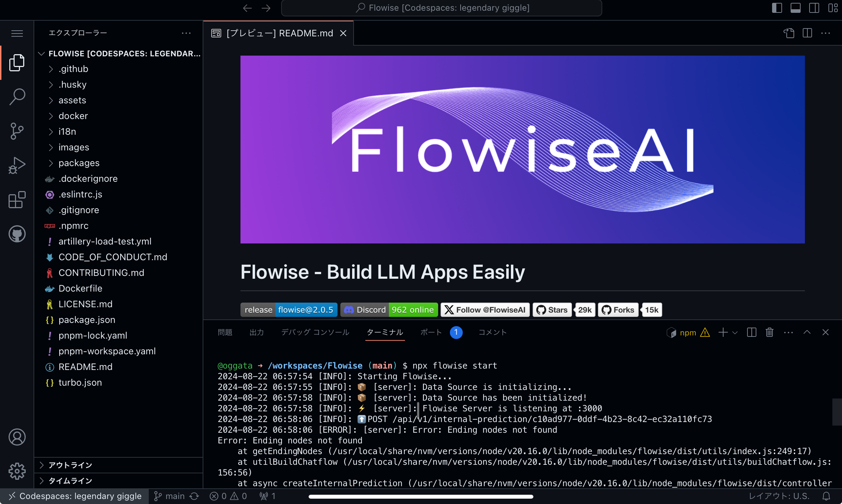842x504 pixels.
Task: Open the 出力 panel tab
Action: 257,332
